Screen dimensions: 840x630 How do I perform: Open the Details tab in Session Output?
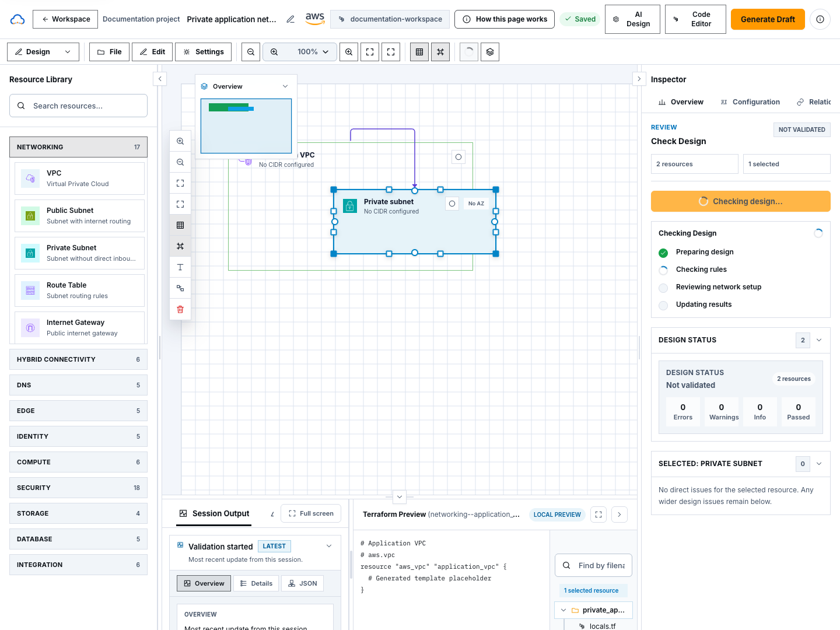coord(256,583)
